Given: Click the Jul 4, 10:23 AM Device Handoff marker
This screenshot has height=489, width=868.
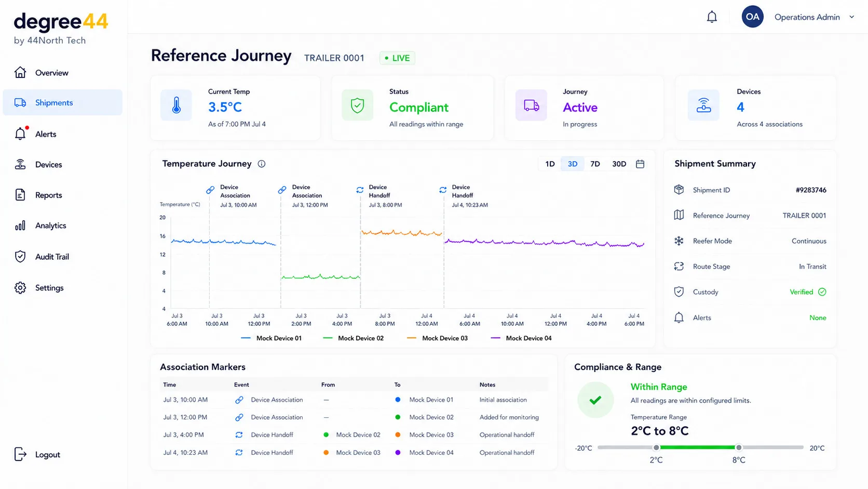Looking at the screenshot, I should pos(463,196).
